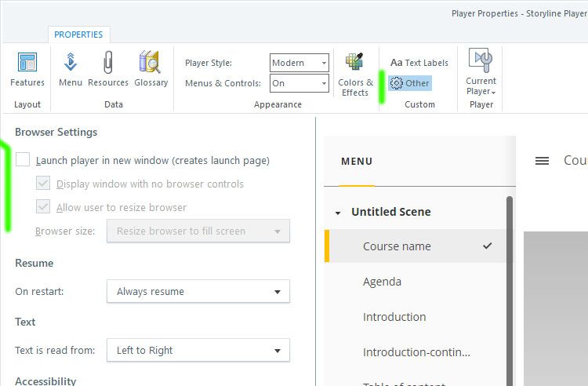This screenshot has width=588, height=386.
Task: Click the Menu icon in ribbon
Action: point(70,69)
